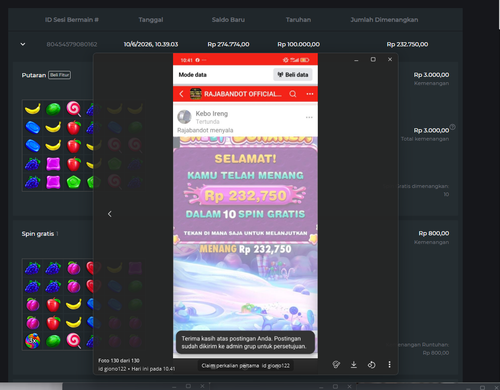Collapse the session 80454579080162 row chevron
Viewport: 500px width, 390px height.
tap(23, 44)
